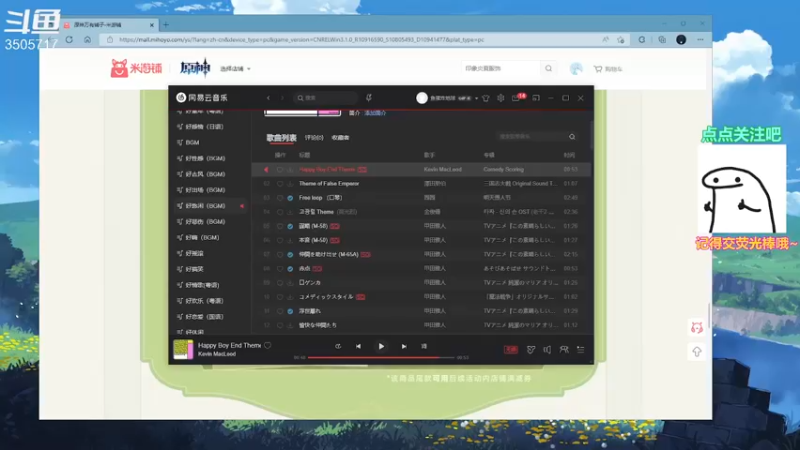
Task: Click the downloaded checkmark on Free loop
Action: [x=290, y=198]
